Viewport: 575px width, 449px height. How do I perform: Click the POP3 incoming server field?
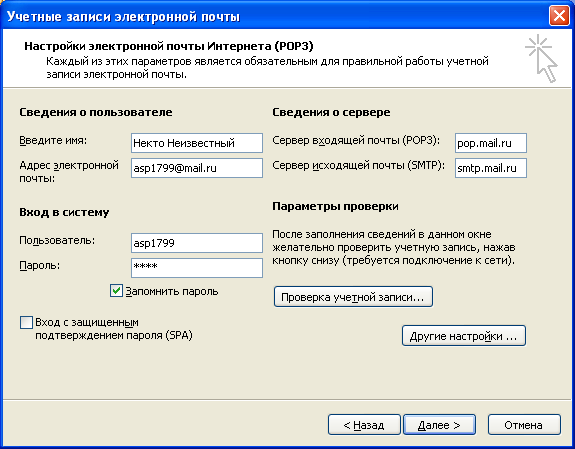point(491,143)
